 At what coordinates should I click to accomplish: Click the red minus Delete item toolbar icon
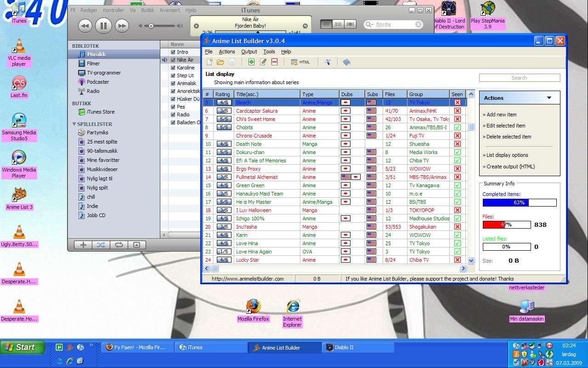tap(274, 62)
